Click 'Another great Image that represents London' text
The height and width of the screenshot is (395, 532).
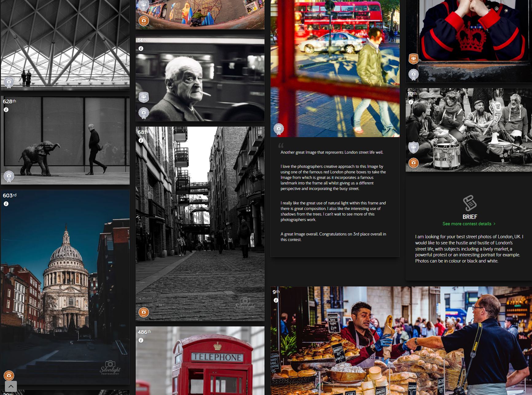(x=332, y=152)
